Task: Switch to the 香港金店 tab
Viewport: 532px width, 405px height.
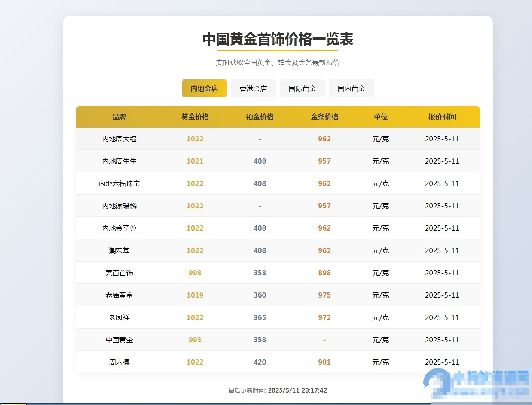Action: coord(253,88)
